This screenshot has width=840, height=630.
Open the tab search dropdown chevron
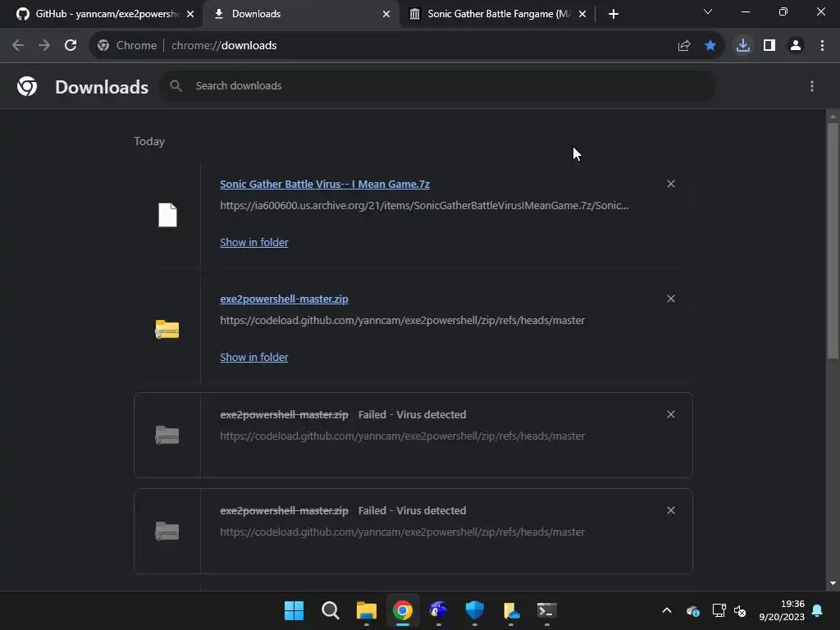708,11
